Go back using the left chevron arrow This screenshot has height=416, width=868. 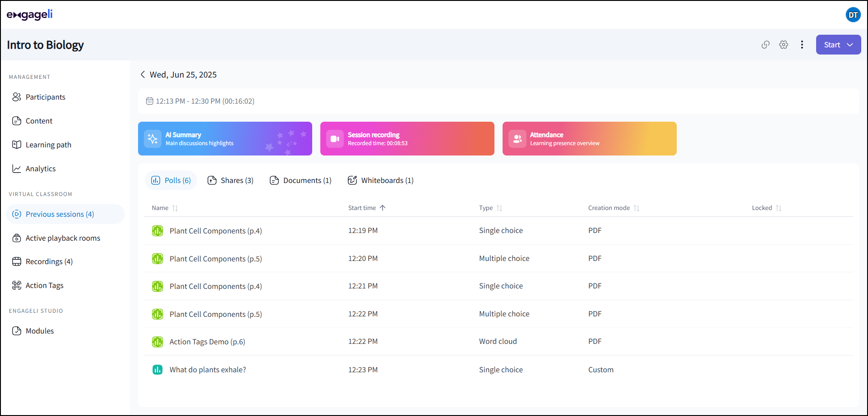click(x=143, y=74)
